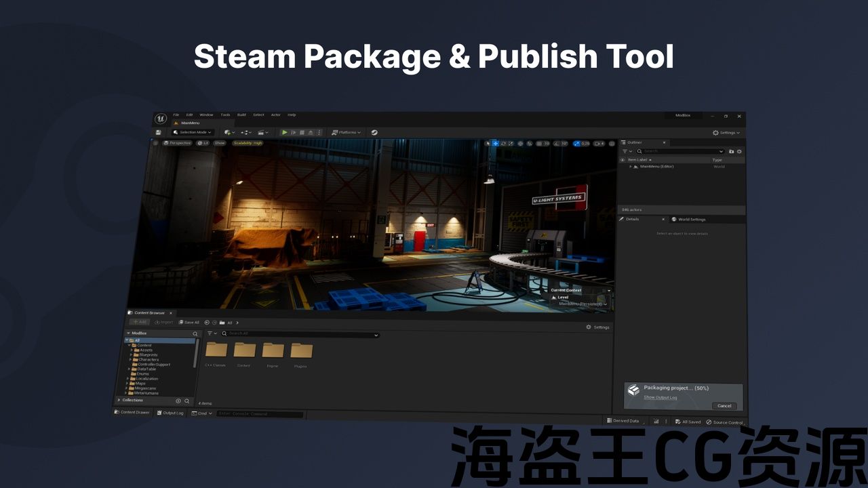Image resolution: width=868 pixels, height=488 pixels.
Task: Click the green Play button in toolbar
Action: coord(285,132)
